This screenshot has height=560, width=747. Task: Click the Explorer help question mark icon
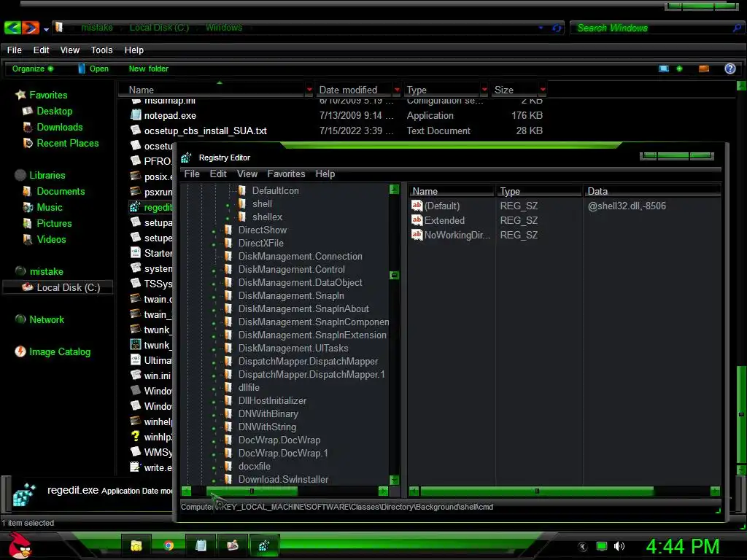(x=729, y=69)
